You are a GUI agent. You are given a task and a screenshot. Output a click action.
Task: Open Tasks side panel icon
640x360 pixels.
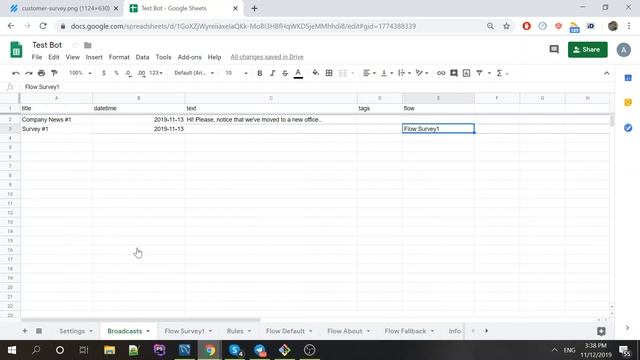628,128
